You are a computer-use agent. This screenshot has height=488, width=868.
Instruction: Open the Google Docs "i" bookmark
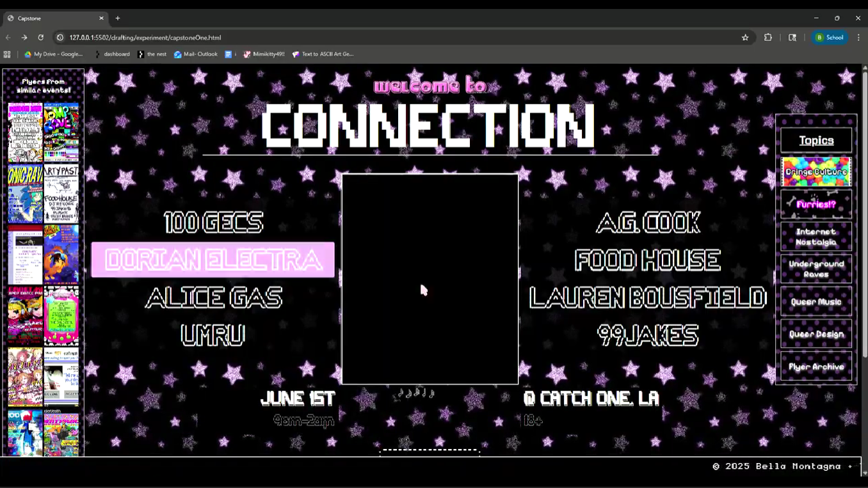[x=230, y=54]
